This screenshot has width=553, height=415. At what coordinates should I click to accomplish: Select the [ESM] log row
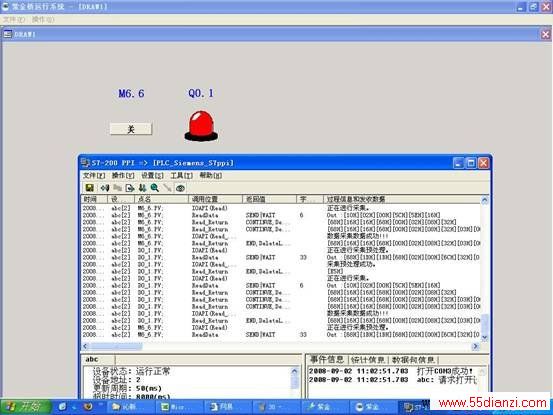pos(281,271)
